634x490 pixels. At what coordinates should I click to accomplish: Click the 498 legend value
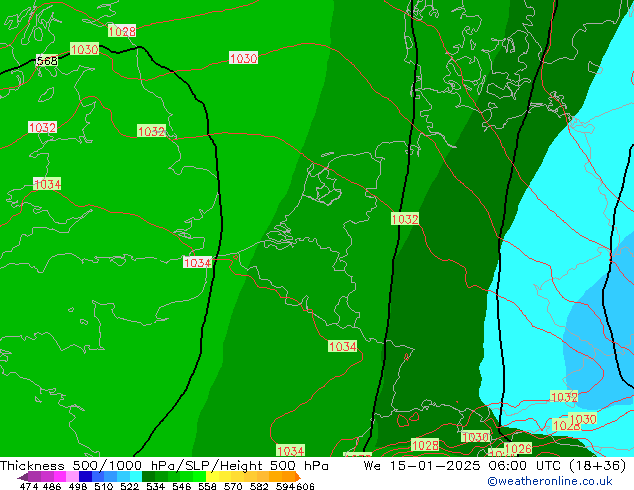pos(78,486)
